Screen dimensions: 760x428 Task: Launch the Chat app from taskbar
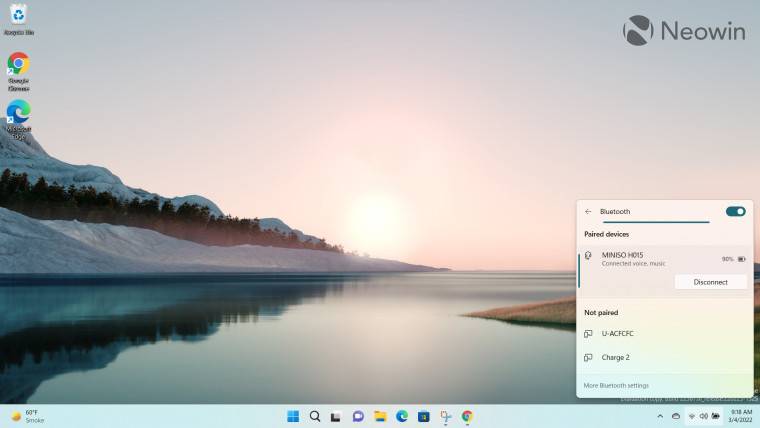[x=358, y=416]
